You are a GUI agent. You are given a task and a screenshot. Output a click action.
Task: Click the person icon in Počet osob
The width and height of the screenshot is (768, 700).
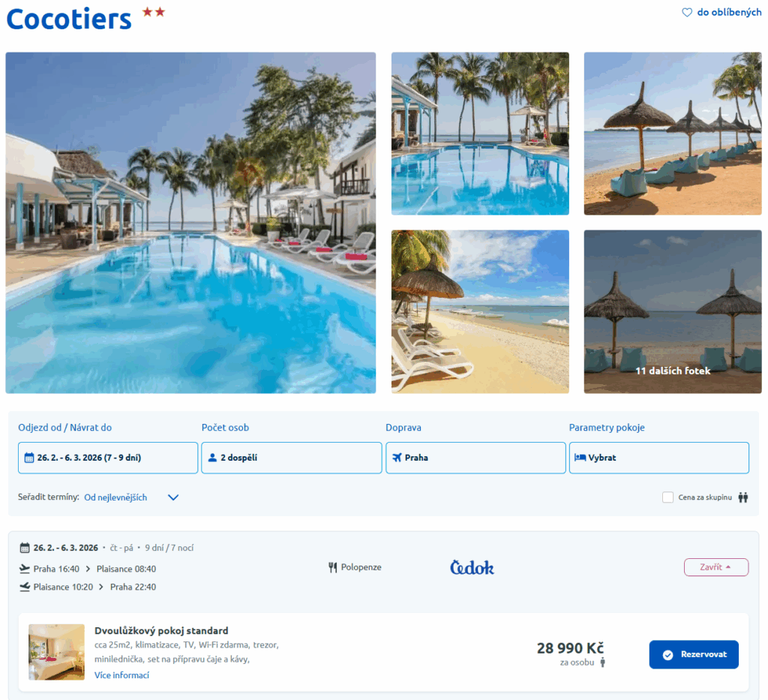(x=212, y=458)
